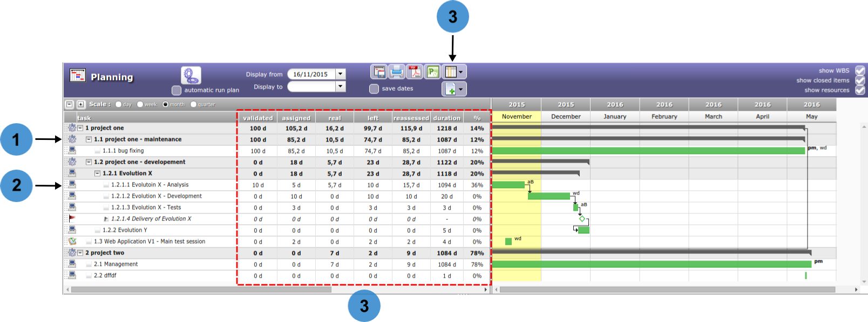The image size is (868, 322).
Task: Click the Management green Gantt bar
Action: point(652,264)
